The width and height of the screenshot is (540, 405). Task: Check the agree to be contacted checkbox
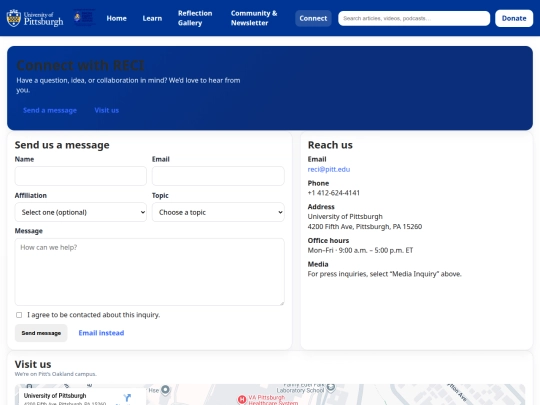pyautogui.click(x=19, y=315)
